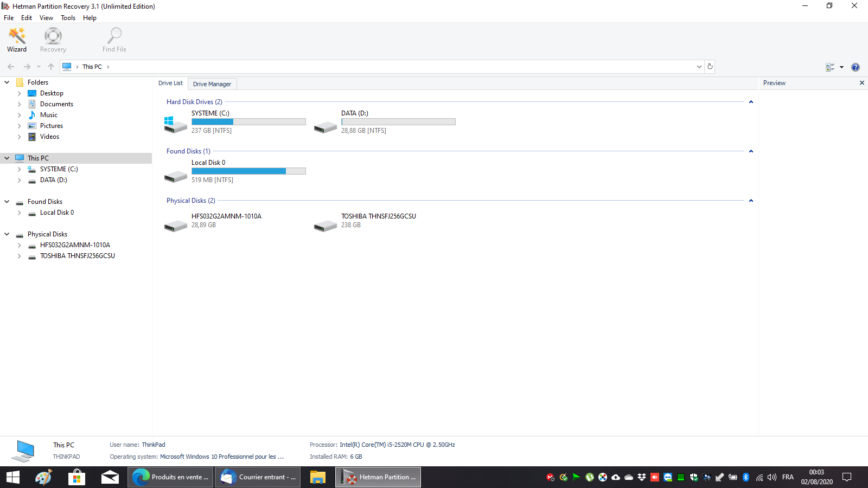Open File Explorer from the taskbar
The height and width of the screenshot is (488, 868).
point(317,477)
